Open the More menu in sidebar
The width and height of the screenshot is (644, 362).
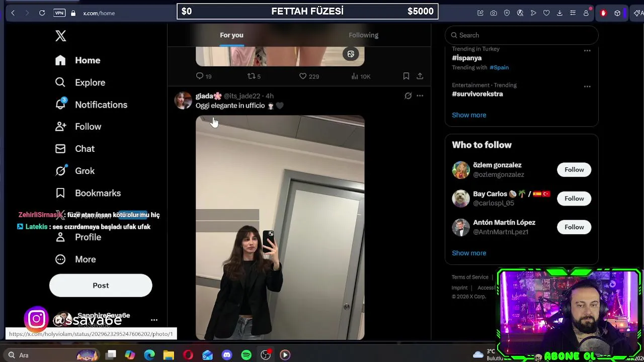coord(75,259)
